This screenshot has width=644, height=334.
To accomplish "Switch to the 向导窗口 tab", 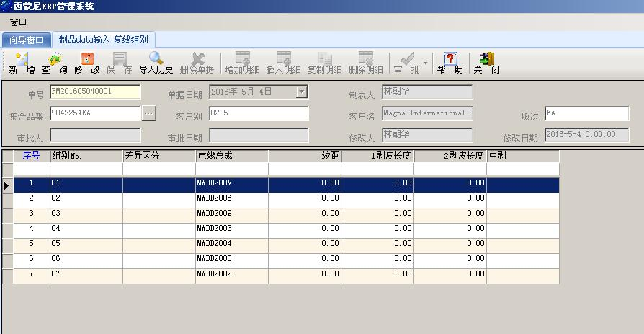I will click(27, 40).
